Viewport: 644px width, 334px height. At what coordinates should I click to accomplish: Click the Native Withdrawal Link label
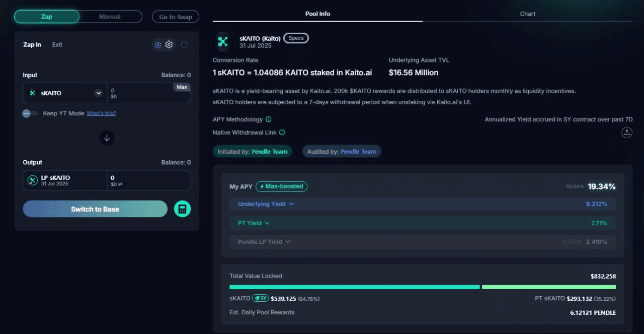click(x=245, y=132)
